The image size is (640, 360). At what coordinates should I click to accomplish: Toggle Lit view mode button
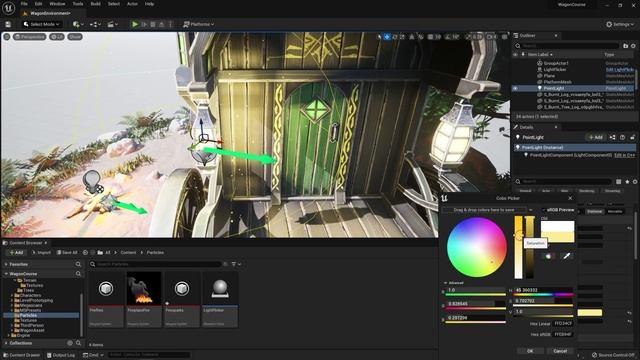[57, 37]
